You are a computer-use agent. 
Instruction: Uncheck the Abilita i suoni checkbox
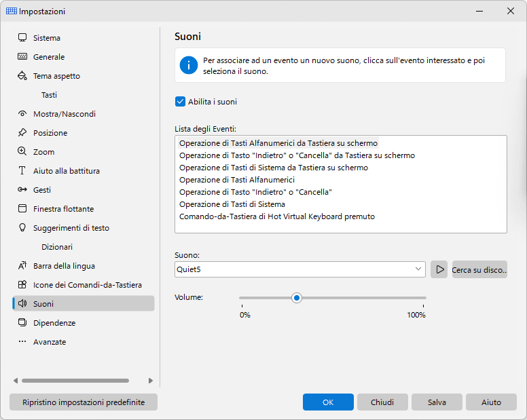(x=180, y=101)
